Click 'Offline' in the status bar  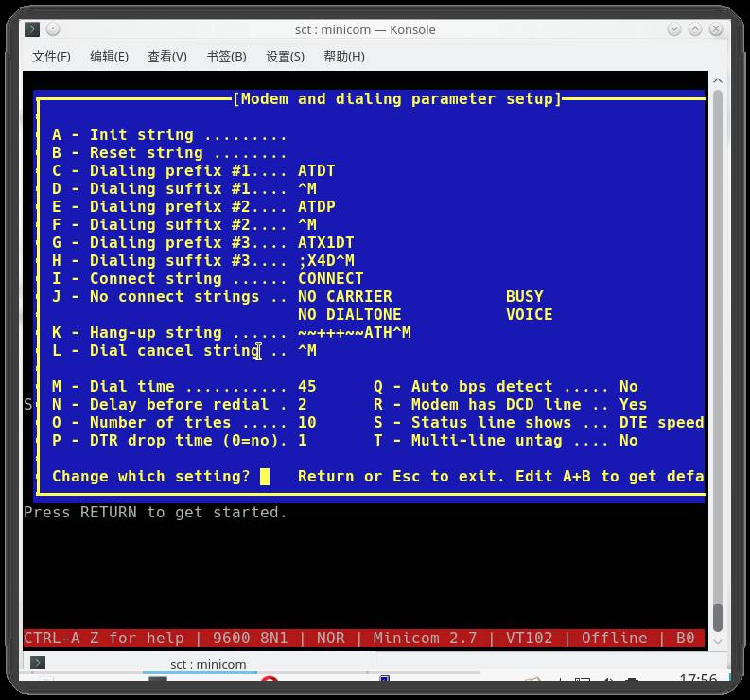pyautogui.click(x=614, y=639)
